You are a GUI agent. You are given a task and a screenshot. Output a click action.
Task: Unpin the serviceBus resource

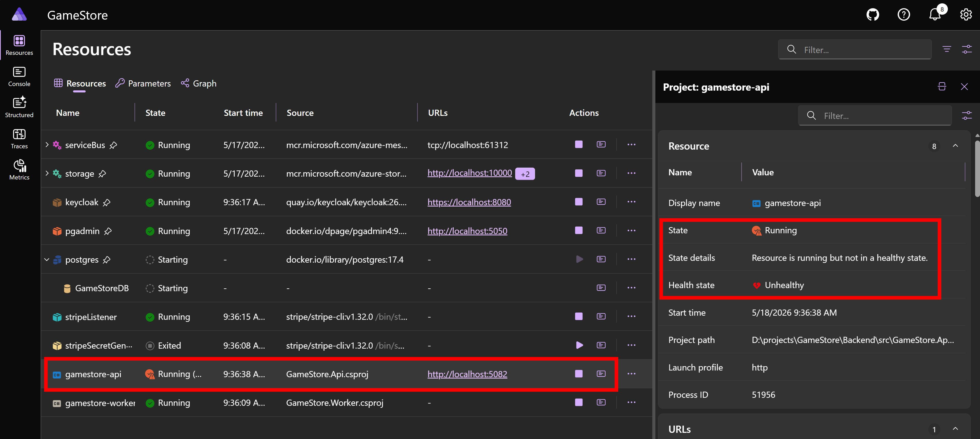coord(113,145)
